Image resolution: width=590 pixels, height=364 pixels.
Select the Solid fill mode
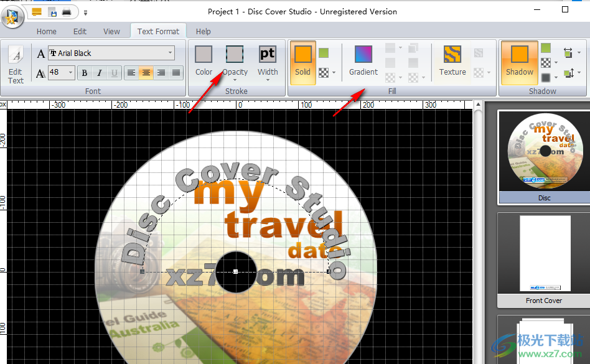pyautogui.click(x=303, y=62)
